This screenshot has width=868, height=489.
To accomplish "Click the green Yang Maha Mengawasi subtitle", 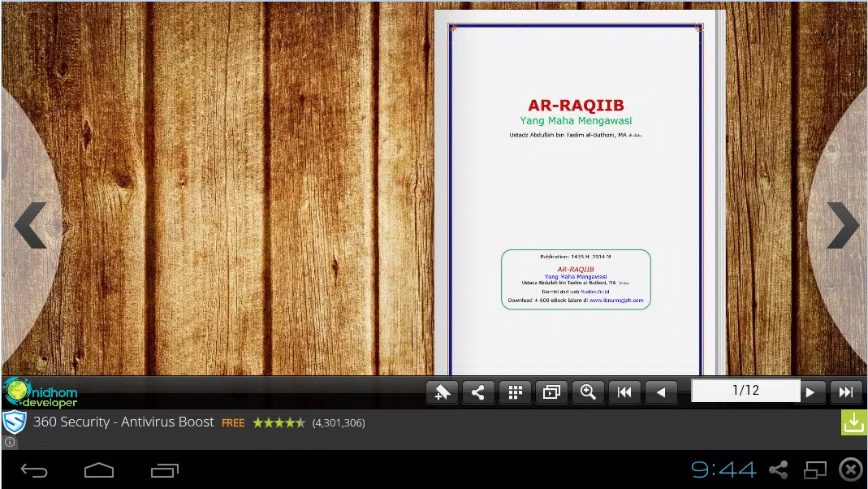I will (576, 121).
